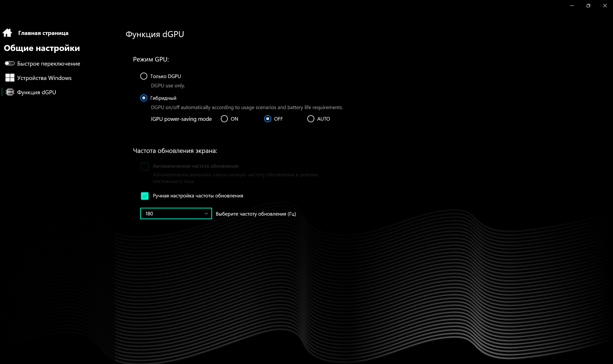Click the Quick Switch toggle icon

point(10,63)
